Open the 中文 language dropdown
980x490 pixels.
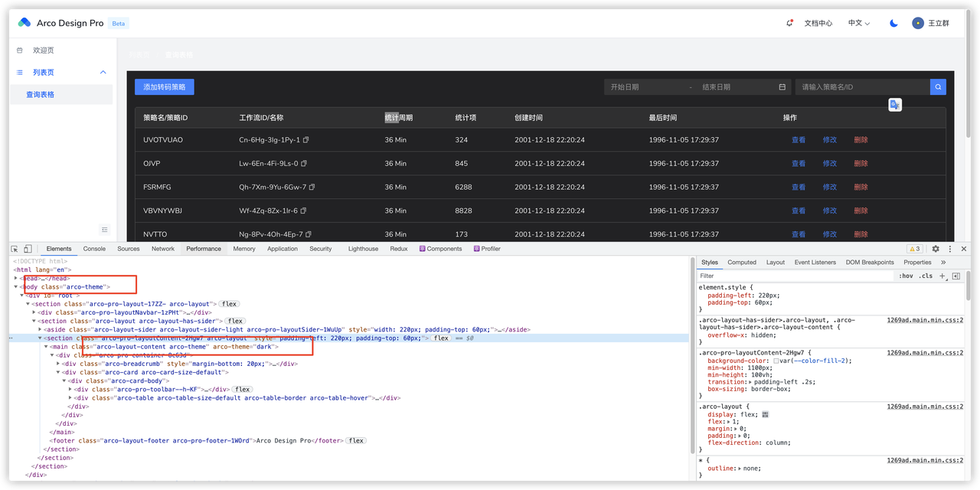point(858,23)
